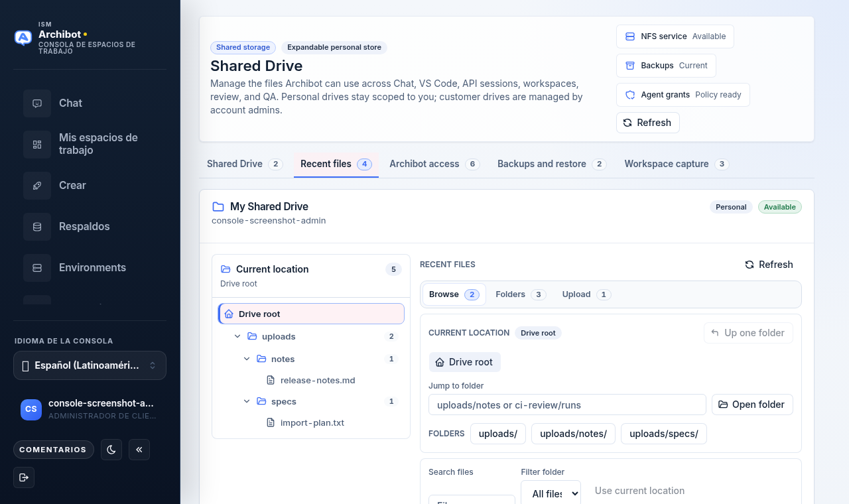This screenshot has width=849, height=504.
Task: Collapse the uploads tree folder chevron
Action: [237, 337]
